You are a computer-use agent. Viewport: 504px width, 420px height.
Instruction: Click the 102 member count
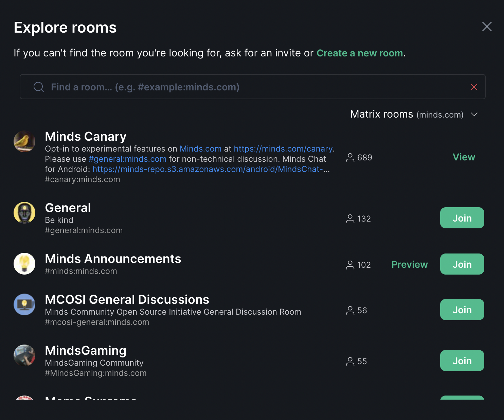pos(364,265)
